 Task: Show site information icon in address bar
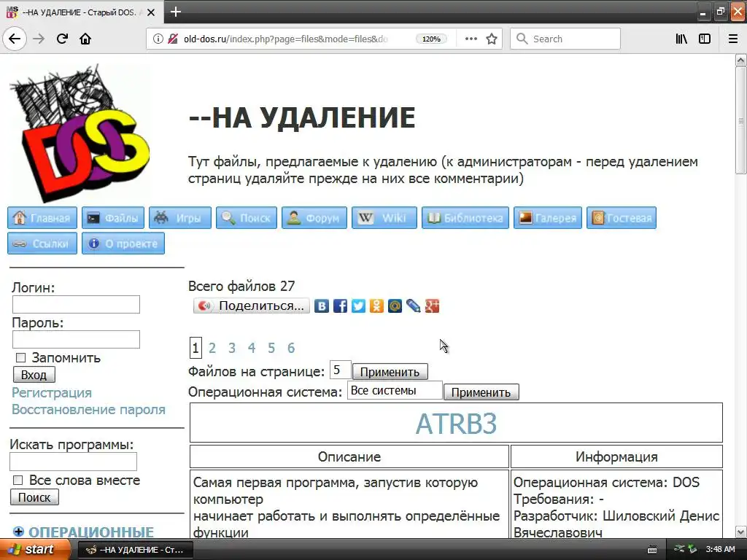pyautogui.click(x=158, y=39)
